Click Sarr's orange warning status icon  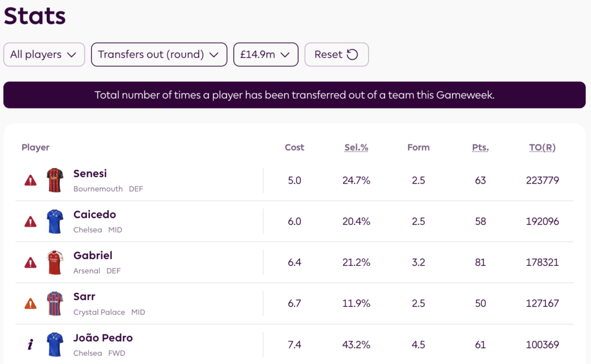pos(31,303)
